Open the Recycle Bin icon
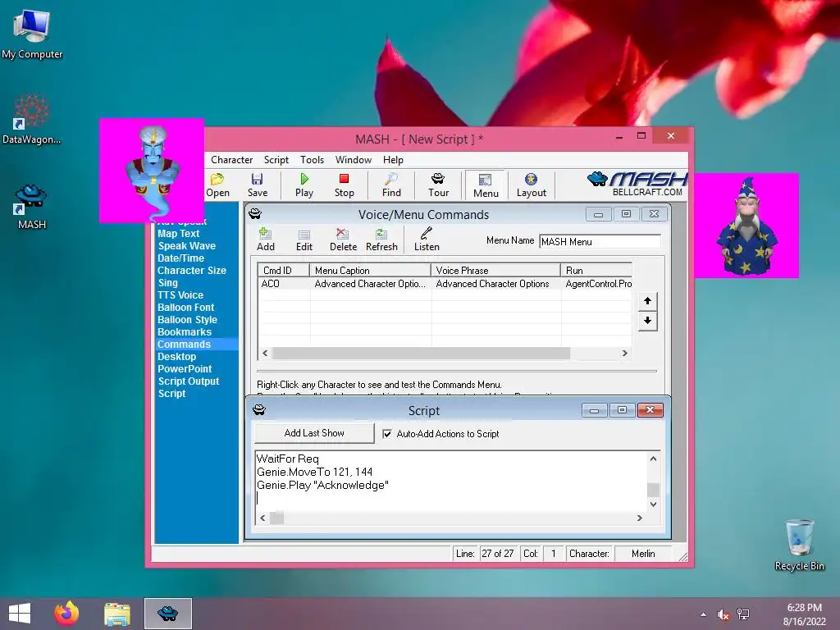The height and width of the screenshot is (630, 840). [799, 545]
